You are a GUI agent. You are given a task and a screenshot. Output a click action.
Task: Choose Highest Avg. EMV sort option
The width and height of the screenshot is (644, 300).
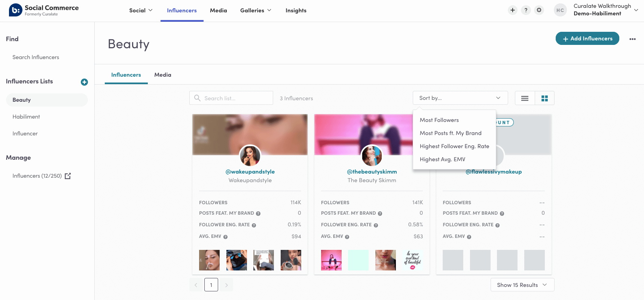(x=442, y=159)
